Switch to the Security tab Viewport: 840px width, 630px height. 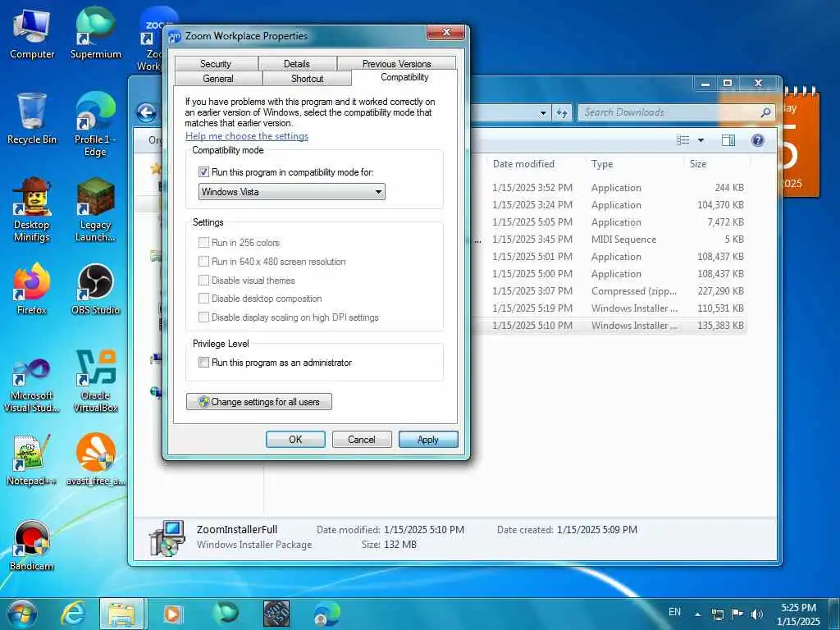tap(216, 64)
